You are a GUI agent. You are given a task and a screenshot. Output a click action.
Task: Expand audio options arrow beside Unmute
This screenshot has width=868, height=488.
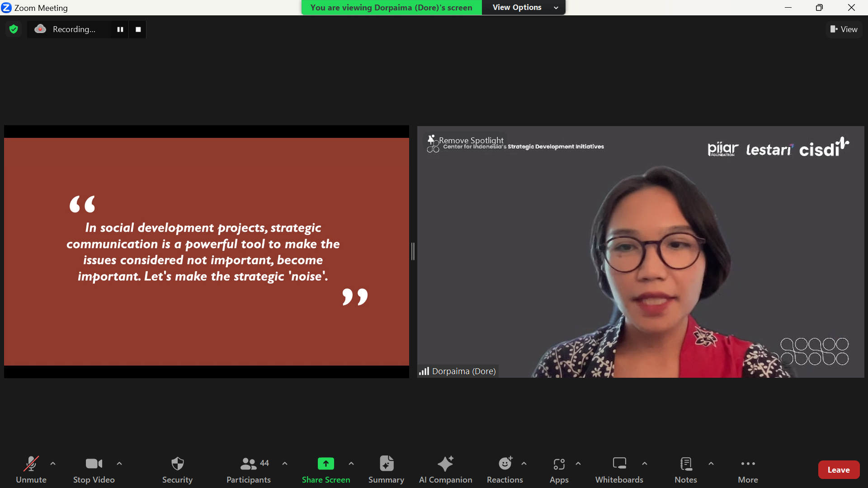pyautogui.click(x=53, y=464)
